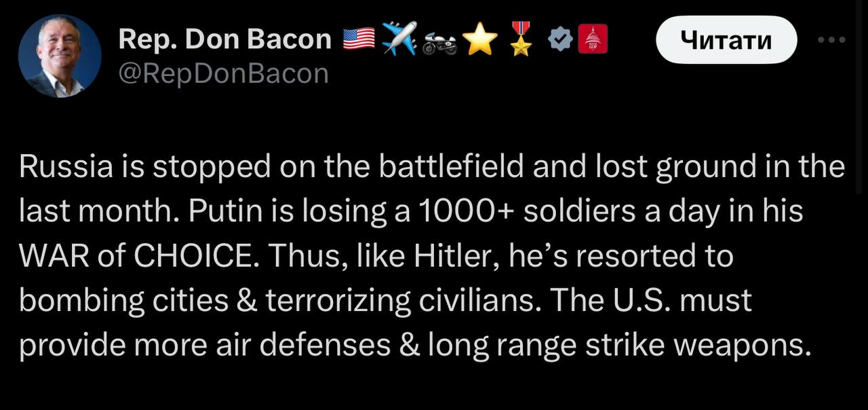Click the US flag emoji in name
Image resolution: width=868 pixels, height=410 pixels.
[359, 39]
